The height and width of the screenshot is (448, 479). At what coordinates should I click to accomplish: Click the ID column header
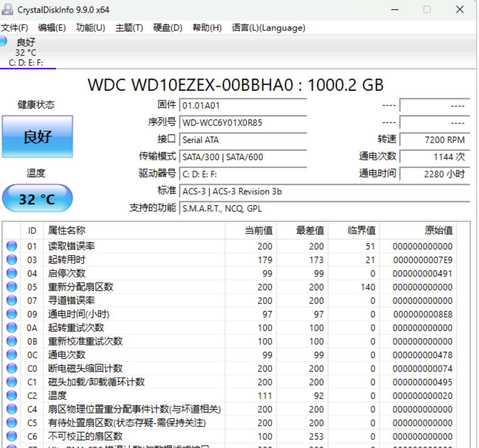pos(32,231)
